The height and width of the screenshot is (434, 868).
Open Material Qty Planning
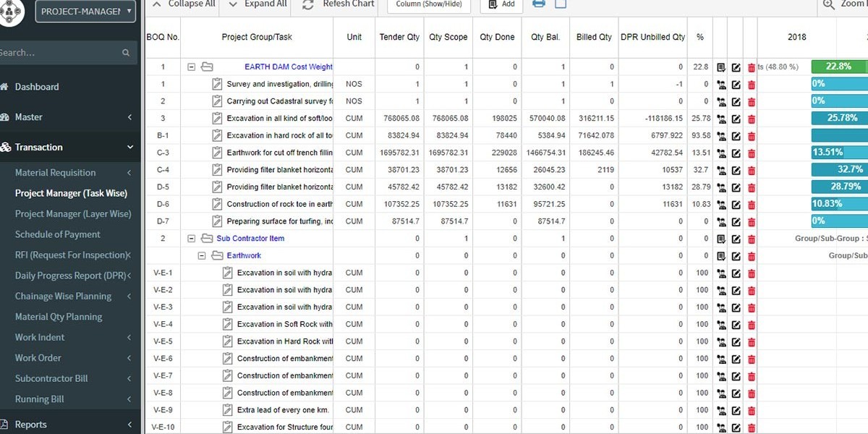click(59, 317)
